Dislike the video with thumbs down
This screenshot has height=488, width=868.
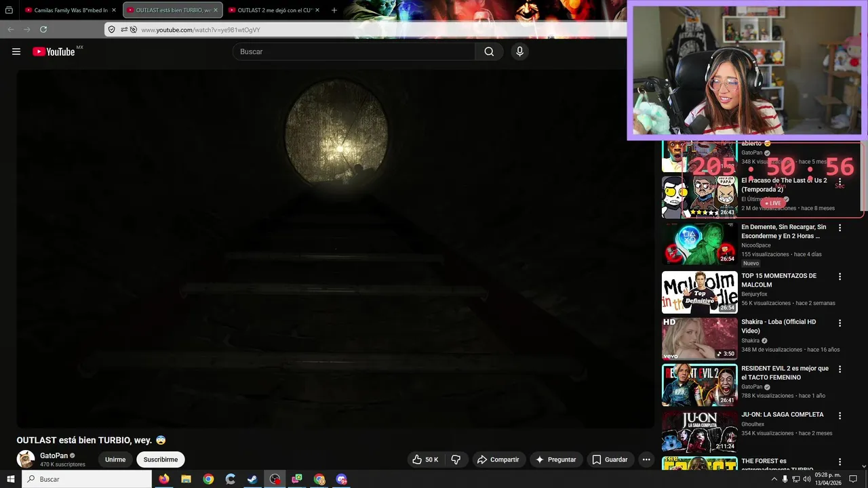pos(456,460)
